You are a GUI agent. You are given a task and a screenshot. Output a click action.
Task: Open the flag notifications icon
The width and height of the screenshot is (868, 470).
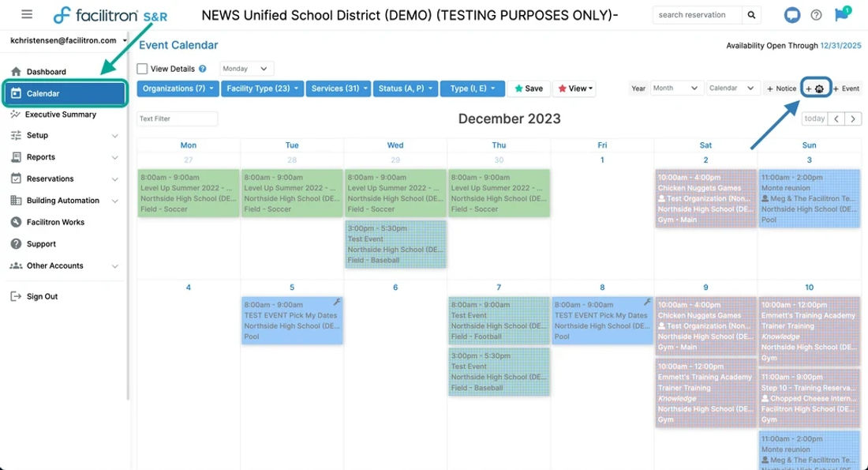coord(842,14)
